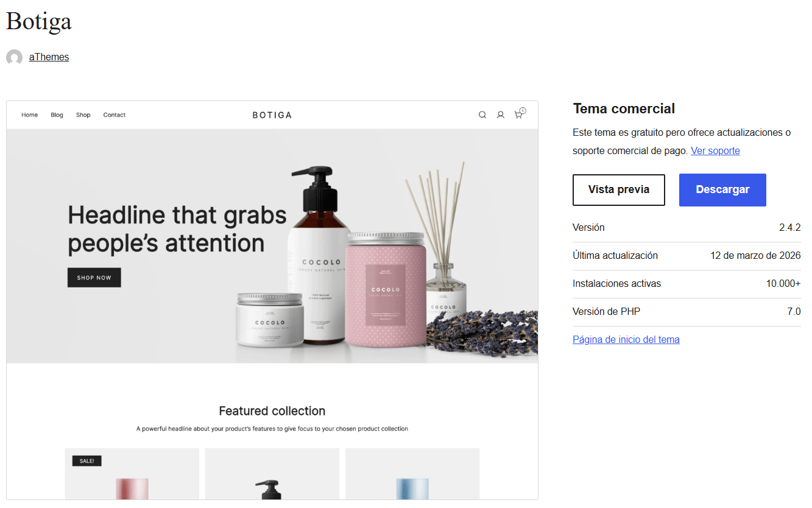Click the blue product thumbnail
Screen dimensions: 812x508
point(412,474)
